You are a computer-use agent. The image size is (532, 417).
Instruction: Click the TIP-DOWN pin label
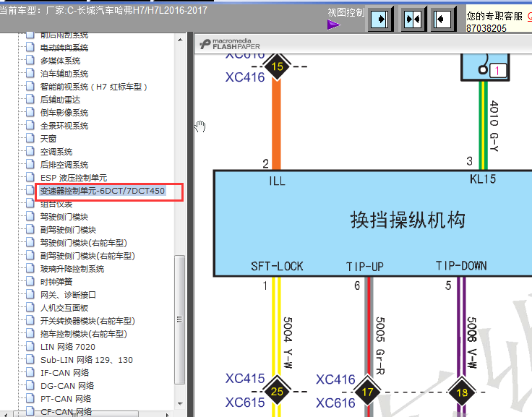click(461, 266)
